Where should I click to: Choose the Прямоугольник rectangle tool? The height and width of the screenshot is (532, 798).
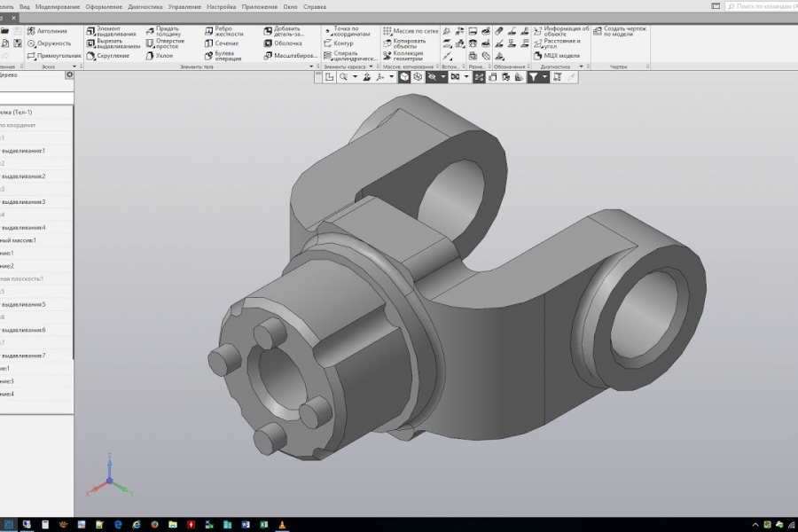(54, 56)
